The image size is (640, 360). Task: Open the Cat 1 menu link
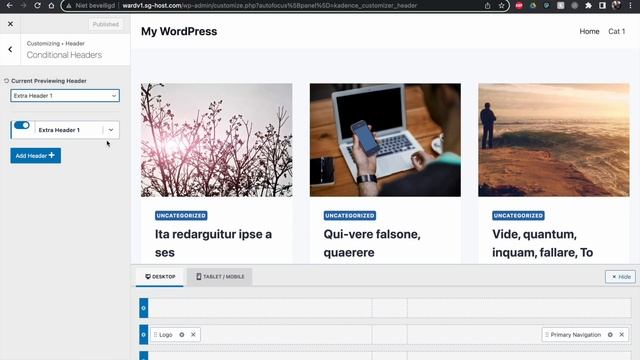pyautogui.click(x=617, y=31)
